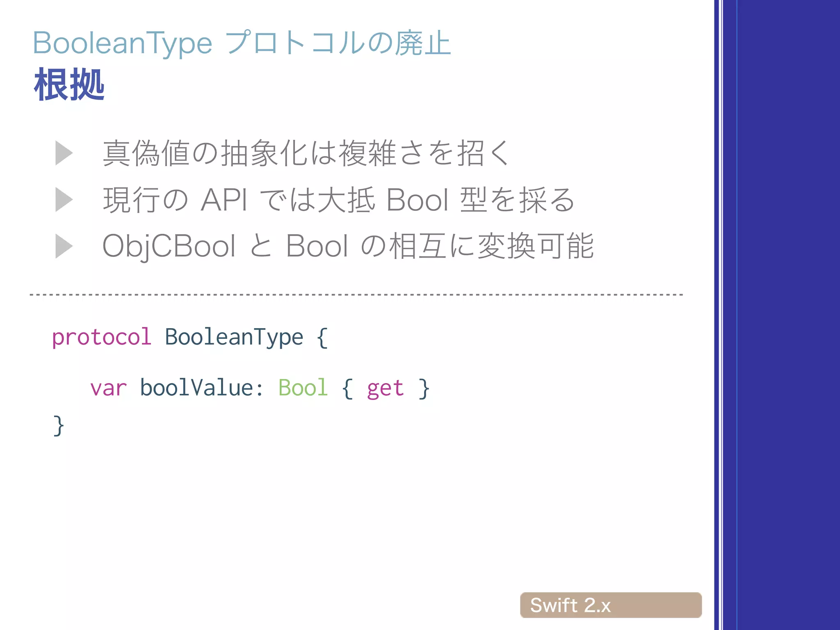Click the green 'Bool' type name
The width and height of the screenshot is (840, 630).
pos(303,388)
